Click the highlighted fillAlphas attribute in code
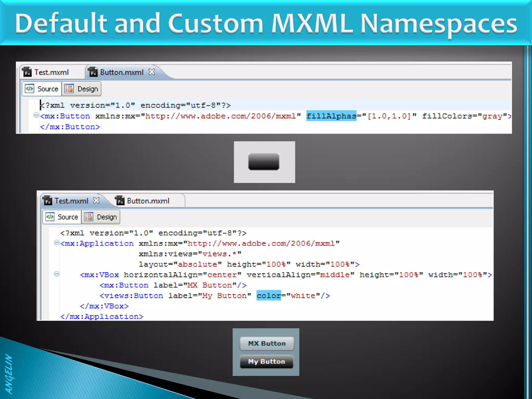The image size is (532, 399). coord(331,116)
